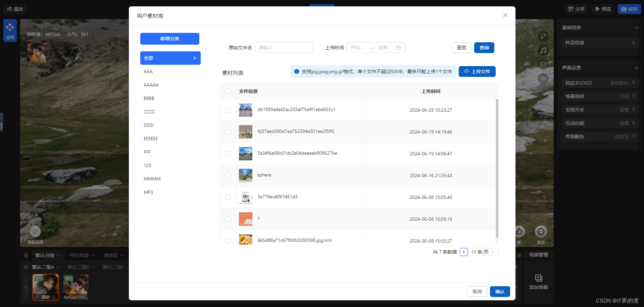Open the 全局开关 setting row
The height and width of the screenshot is (307, 644).
600,110
